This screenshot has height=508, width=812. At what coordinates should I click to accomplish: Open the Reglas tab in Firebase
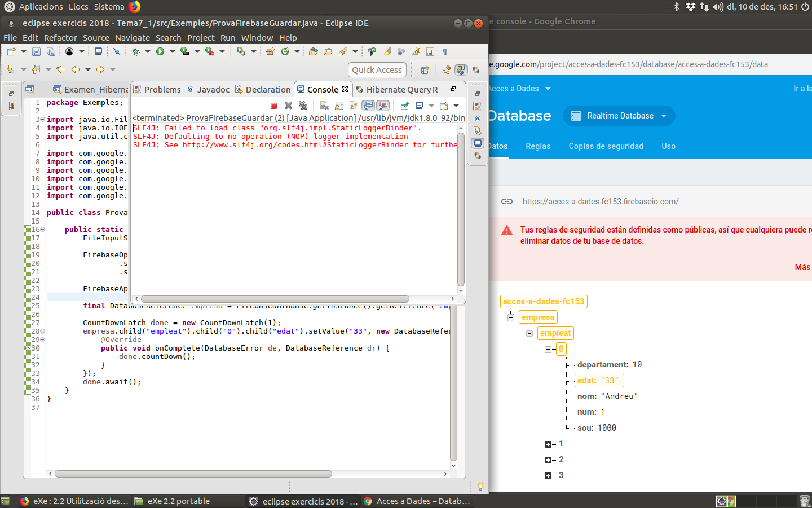(538, 146)
